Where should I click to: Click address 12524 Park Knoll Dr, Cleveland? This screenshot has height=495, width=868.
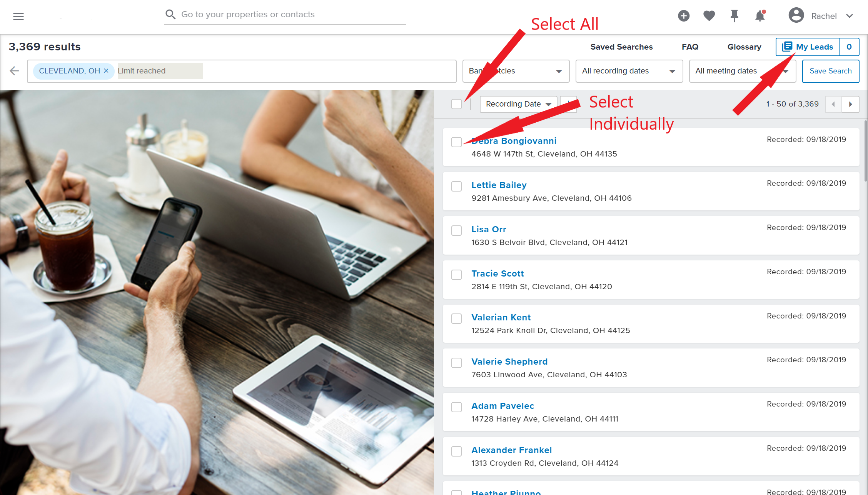click(x=551, y=330)
